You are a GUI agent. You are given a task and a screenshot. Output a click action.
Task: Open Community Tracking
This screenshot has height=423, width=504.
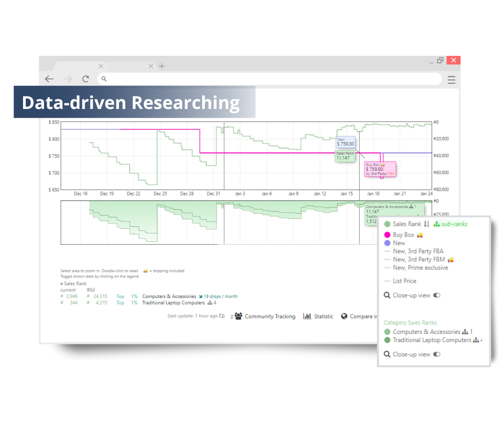(x=265, y=316)
